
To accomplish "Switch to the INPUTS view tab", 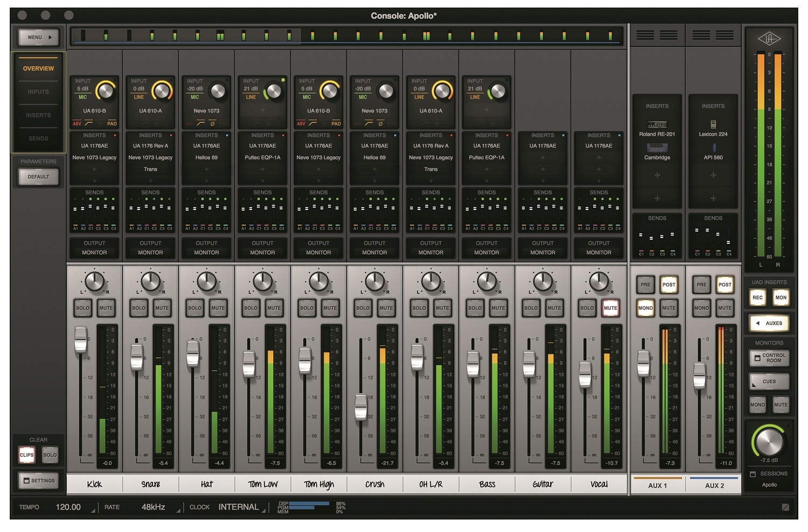I will point(38,92).
